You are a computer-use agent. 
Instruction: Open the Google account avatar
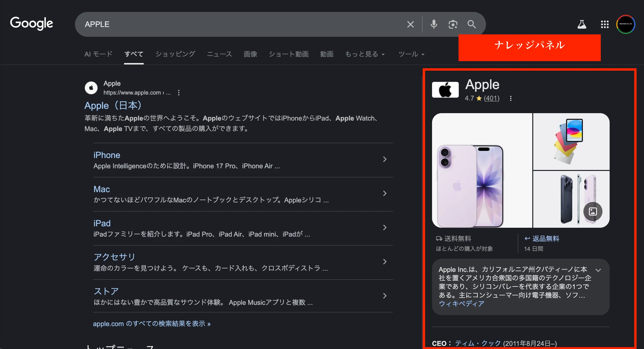pyautogui.click(x=625, y=24)
